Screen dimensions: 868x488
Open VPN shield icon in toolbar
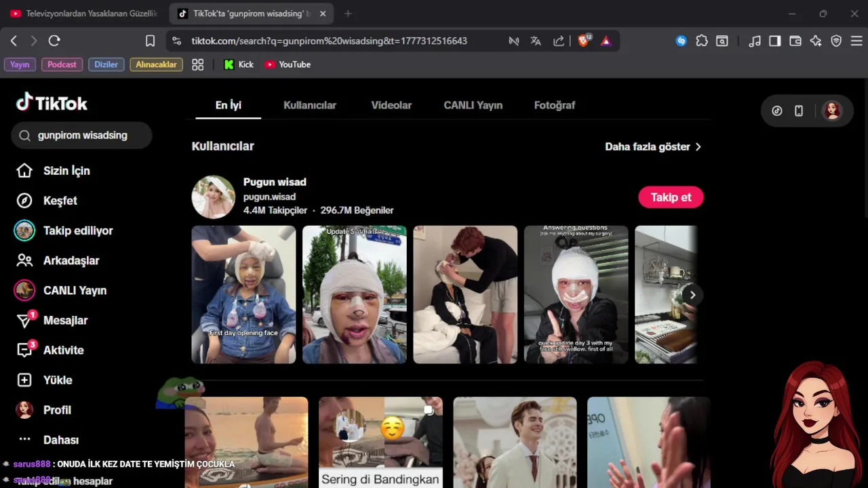[836, 41]
